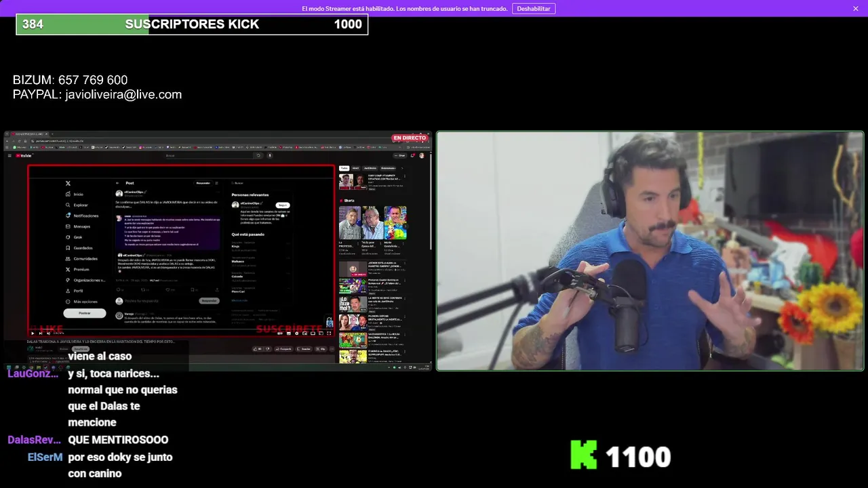Click Responder button beside reply box
The image size is (868, 488).
tap(209, 301)
